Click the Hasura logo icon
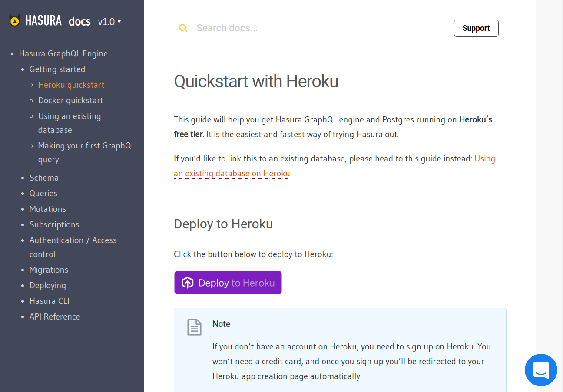 click(x=15, y=20)
